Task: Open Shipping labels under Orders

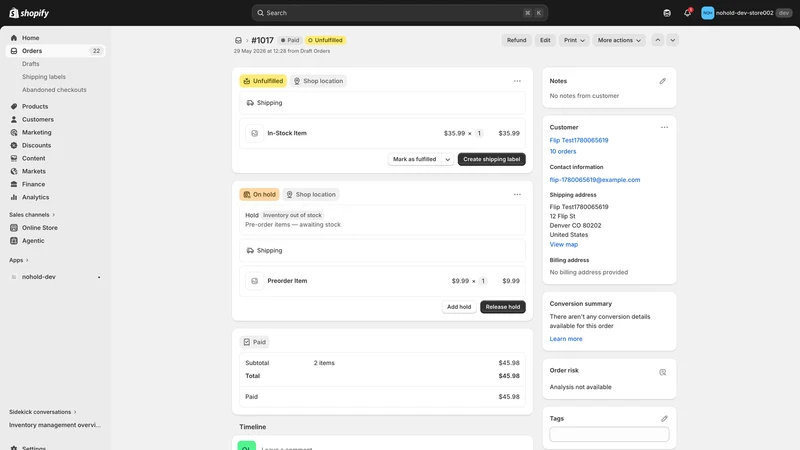Action: (44, 77)
